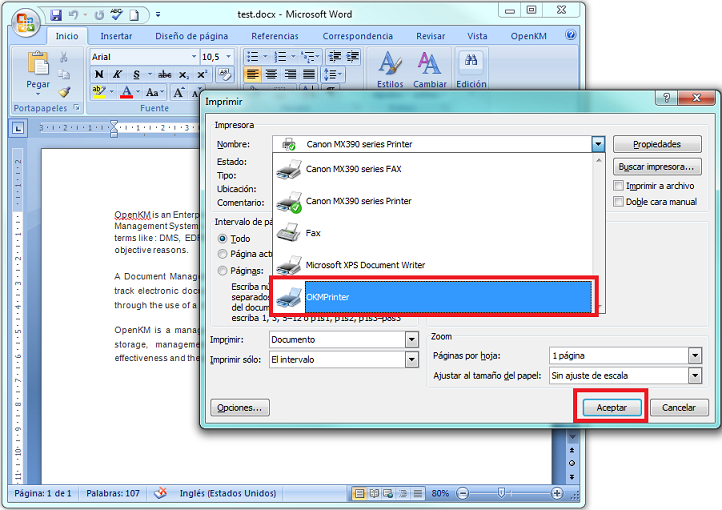Open Correspondencia ribbon tab
Viewport: 722px width, 510px height.
tap(357, 36)
